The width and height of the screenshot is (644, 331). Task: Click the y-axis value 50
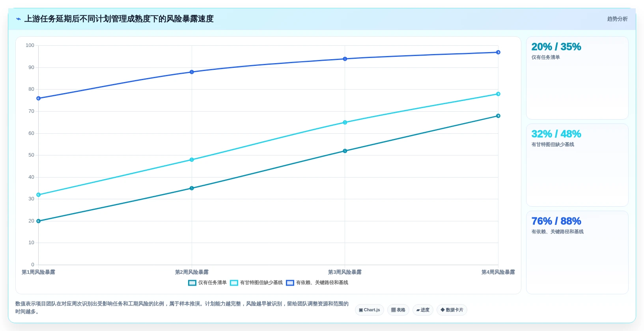(31, 155)
